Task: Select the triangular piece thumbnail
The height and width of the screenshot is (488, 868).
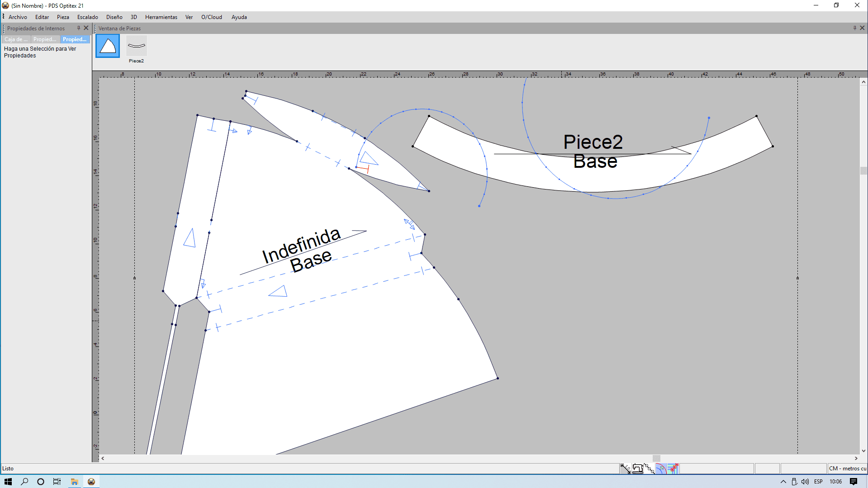Action: coord(108,46)
